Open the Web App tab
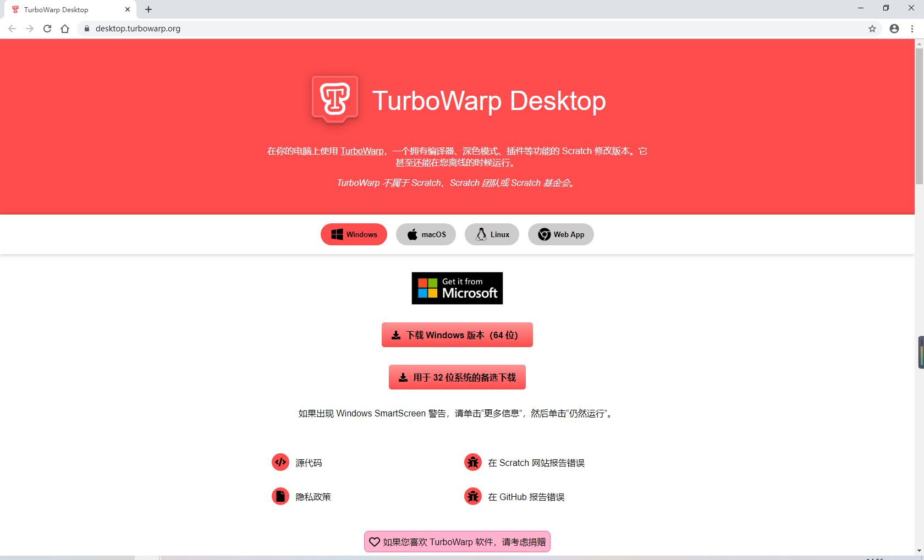924x560 pixels. pyautogui.click(x=561, y=234)
